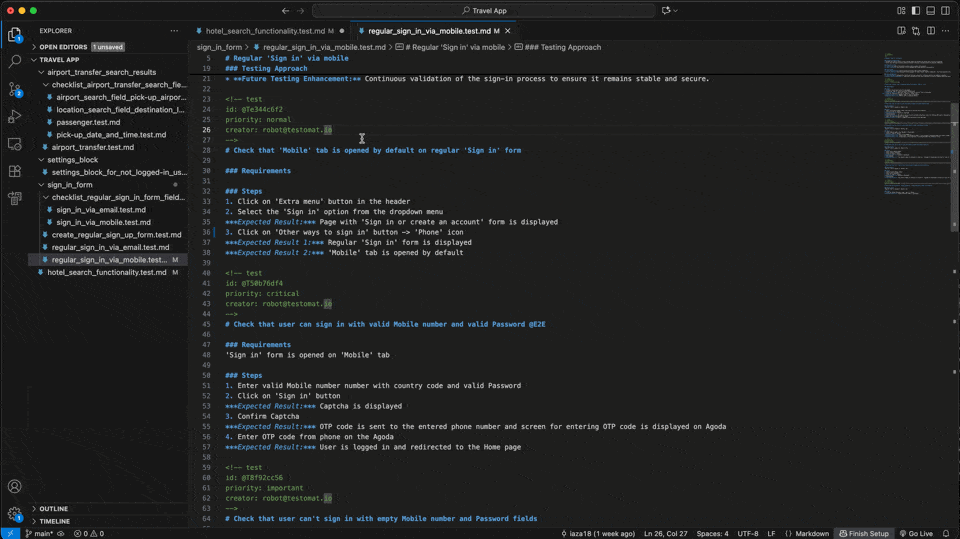
Task: Toggle the Primary Side Bar visibility
Action: (915, 10)
